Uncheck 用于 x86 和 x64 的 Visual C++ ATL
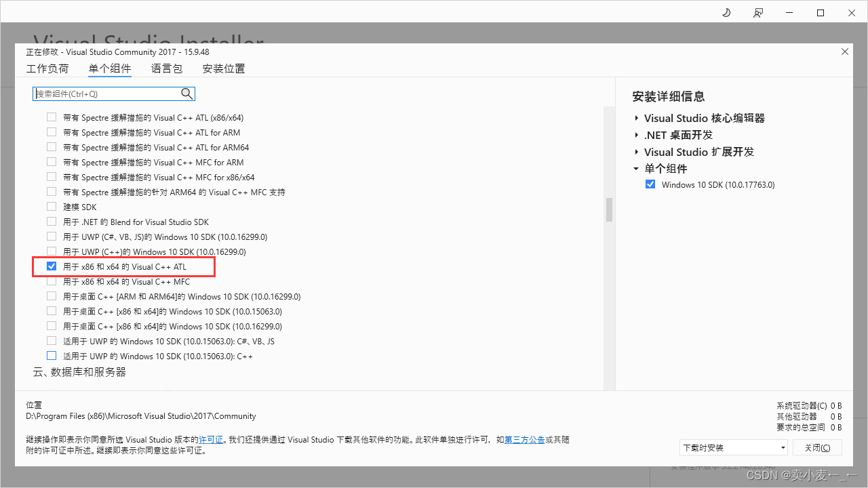 (52, 266)
